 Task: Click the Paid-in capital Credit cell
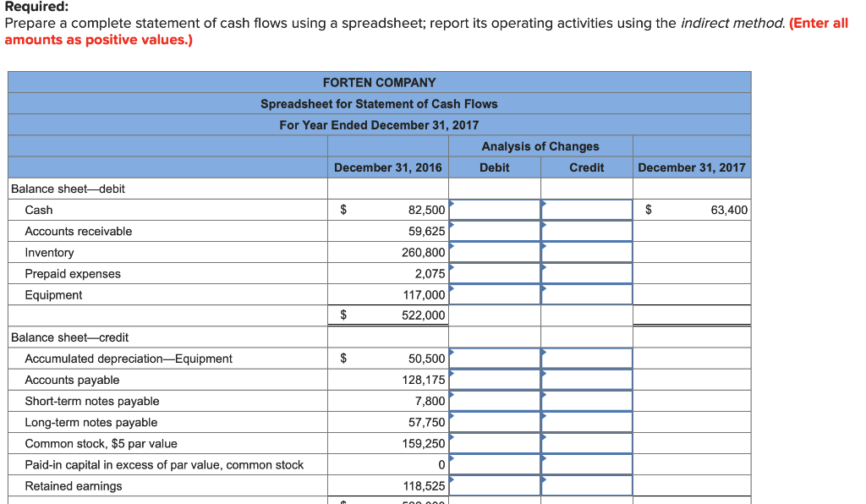click(587, 465)
